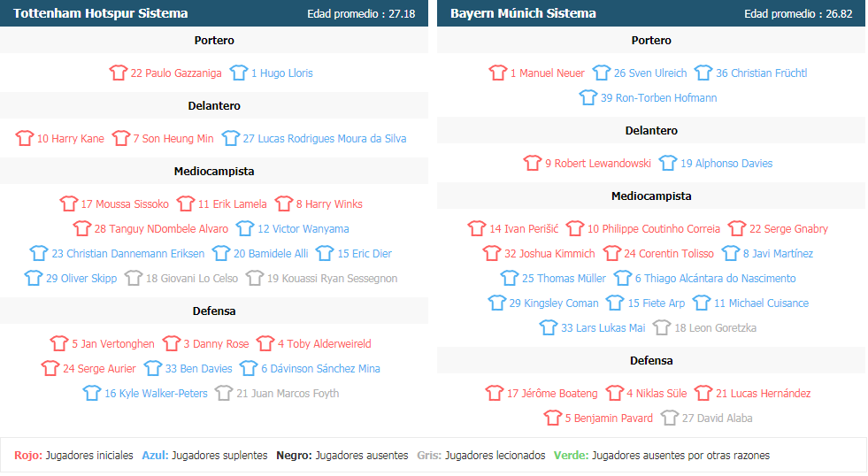This screenshot has width=868, height=476.
Task: Select Christian Dannemann Eriksen name
Action: point(128,254)
